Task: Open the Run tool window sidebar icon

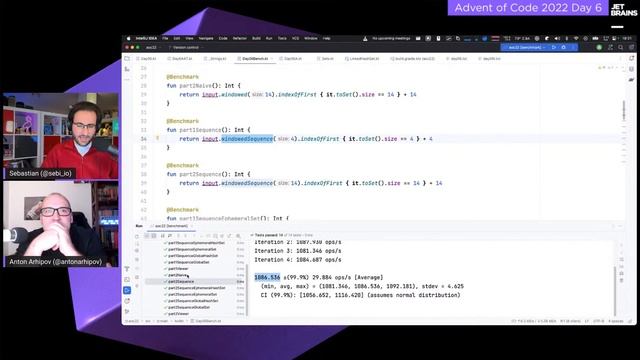Action: 127,290
